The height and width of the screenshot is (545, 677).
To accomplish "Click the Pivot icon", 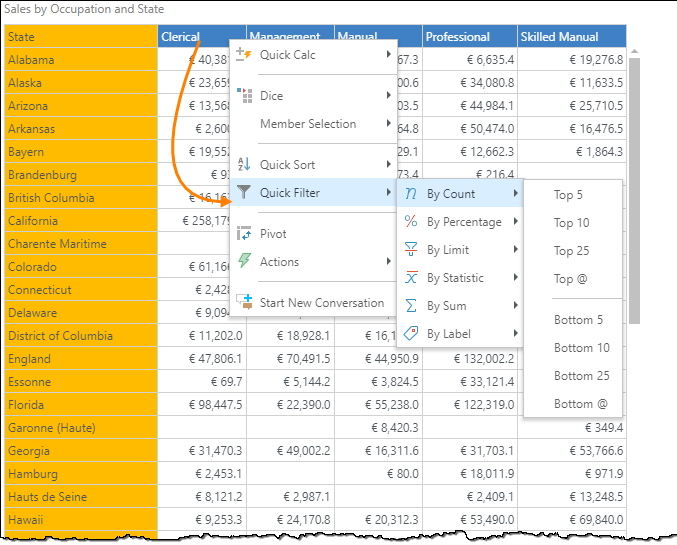I will (x=244, y=234).
